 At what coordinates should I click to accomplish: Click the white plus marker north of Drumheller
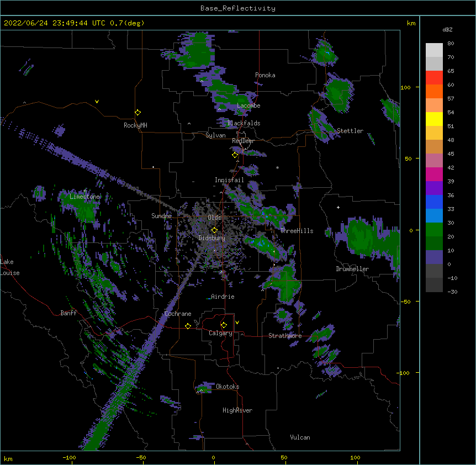[x=338, y=207]
